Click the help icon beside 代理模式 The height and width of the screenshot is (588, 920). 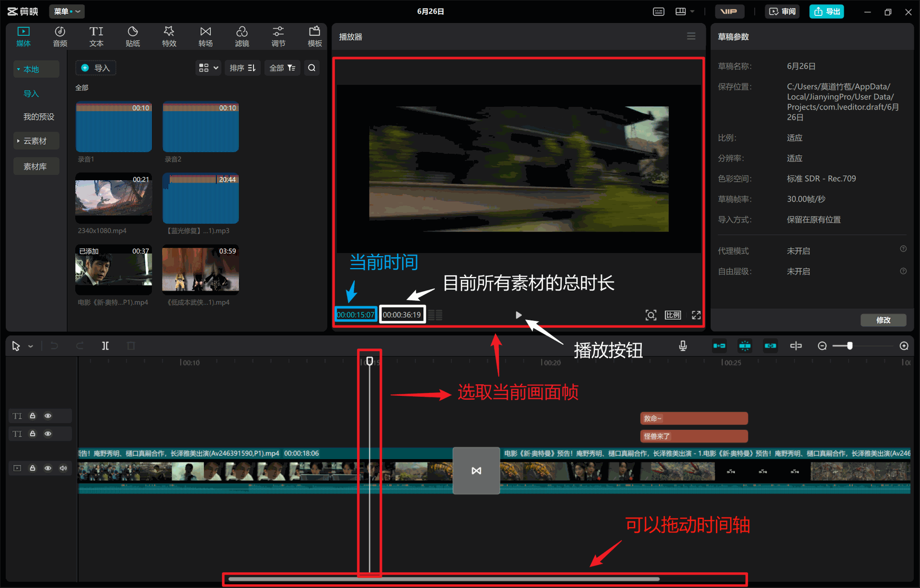point(903,249)
